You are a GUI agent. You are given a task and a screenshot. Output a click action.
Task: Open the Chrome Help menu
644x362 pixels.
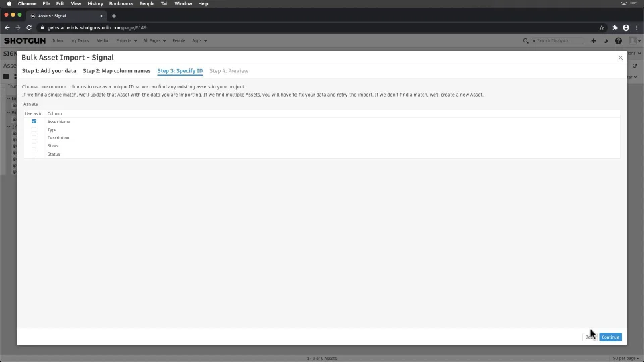(203, 4)
